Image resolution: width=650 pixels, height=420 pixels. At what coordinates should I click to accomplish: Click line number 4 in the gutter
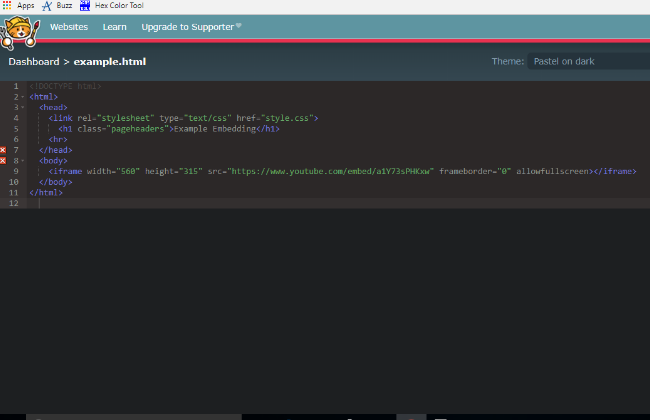coord(16,118)
